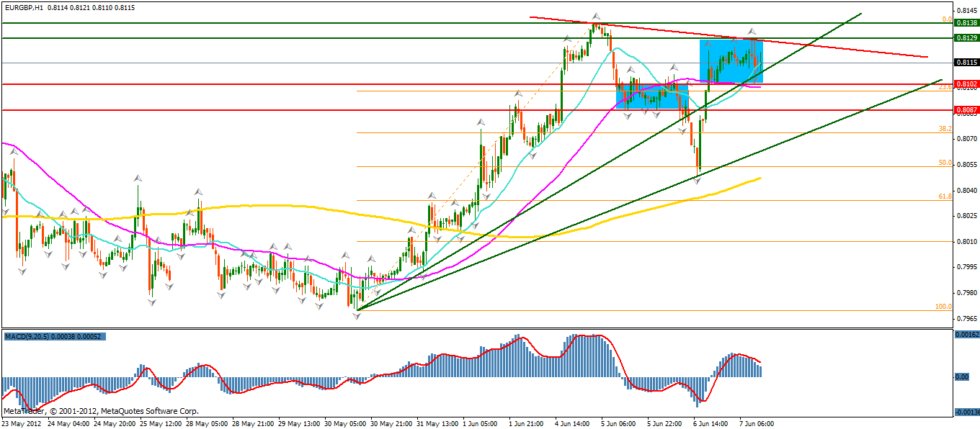Select the 50.0 Fibonacci level label
Viewport: 980px width, 429px height.
(945, 163)
